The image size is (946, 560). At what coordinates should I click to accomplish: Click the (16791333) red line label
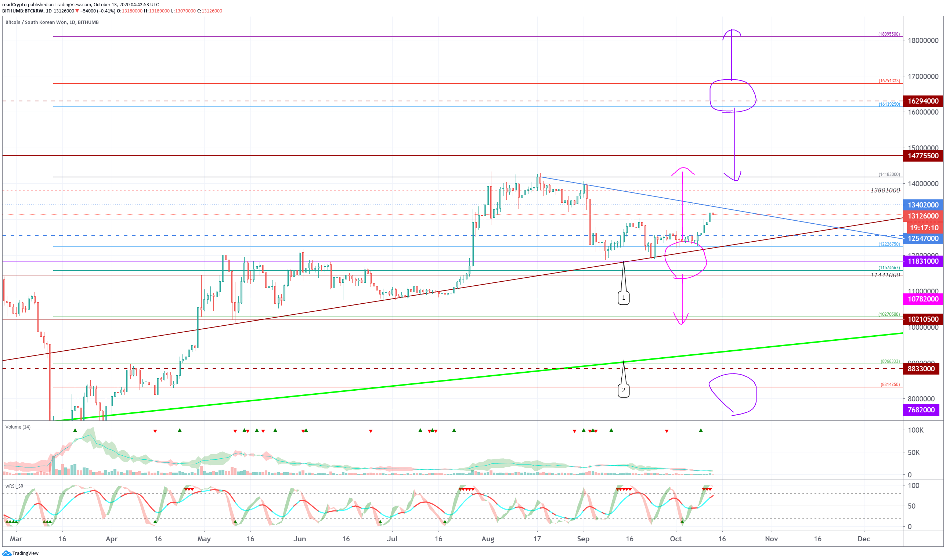(x=889, y=81)
